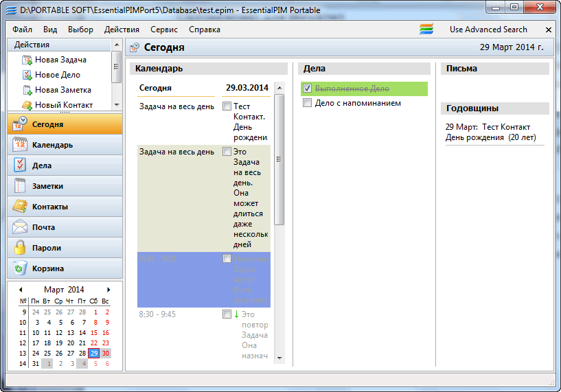
Task: Click the Advanced Search stacked layers icon
Action: click(x=427, y=30)
